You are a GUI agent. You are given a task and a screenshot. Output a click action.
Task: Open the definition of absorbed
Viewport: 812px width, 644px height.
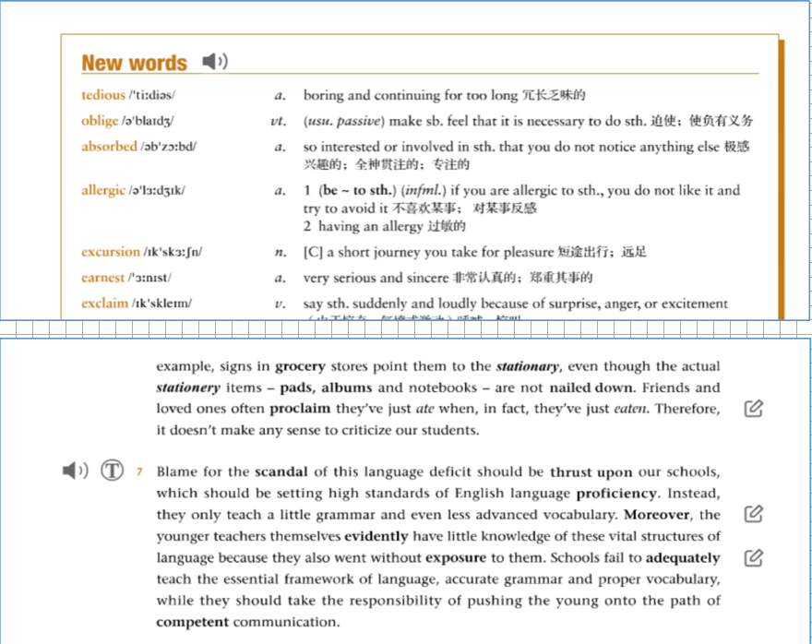109,146
